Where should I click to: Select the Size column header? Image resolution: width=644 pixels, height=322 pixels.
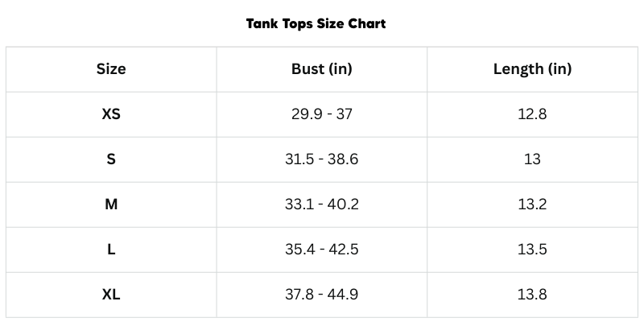111,69
